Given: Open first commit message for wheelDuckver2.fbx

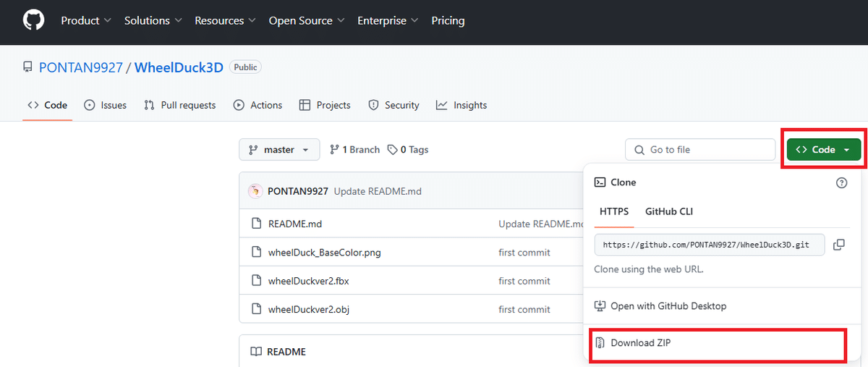Looking at the screenshot, I should point(524,281).
